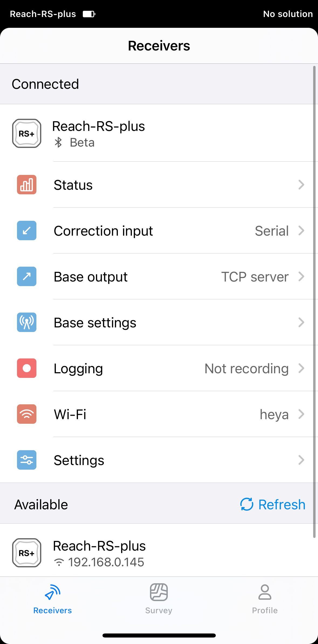
Task: Open Base output TCP server chevron
Action: point(301,276)
